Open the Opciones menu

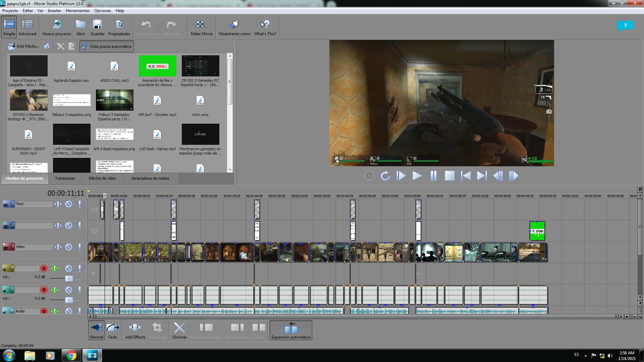(x=103, y=11)
